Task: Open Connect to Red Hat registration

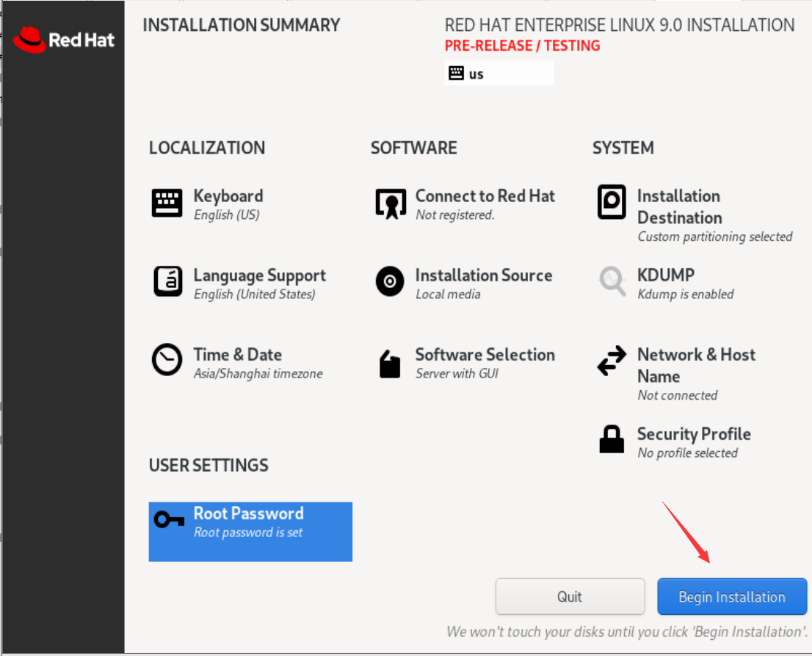Action: point(390,203)
